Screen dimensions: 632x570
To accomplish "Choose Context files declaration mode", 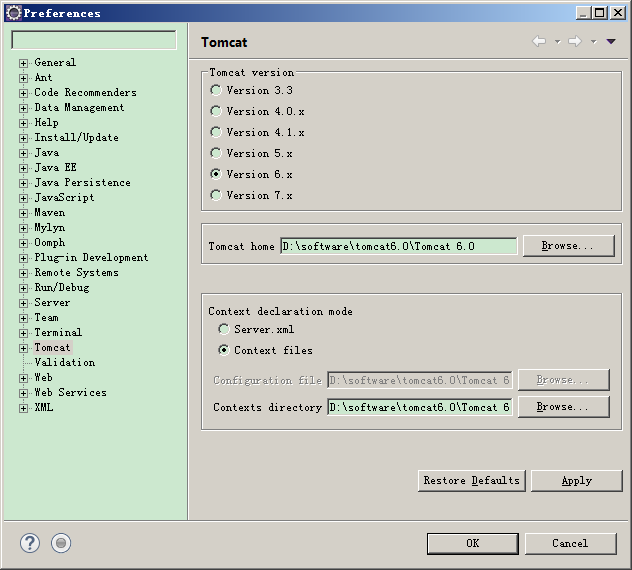I will click(x=224, y=350).
